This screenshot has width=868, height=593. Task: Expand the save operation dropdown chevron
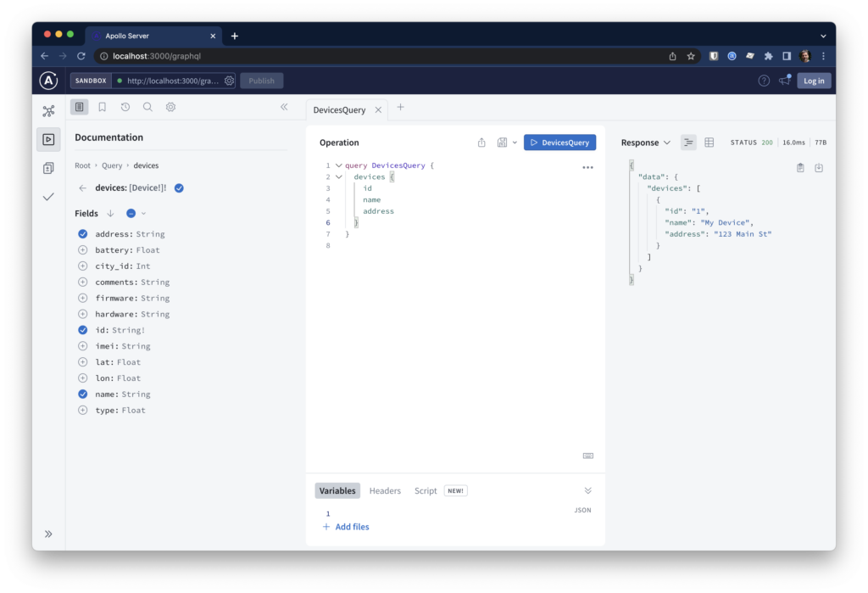click(514, 142)
